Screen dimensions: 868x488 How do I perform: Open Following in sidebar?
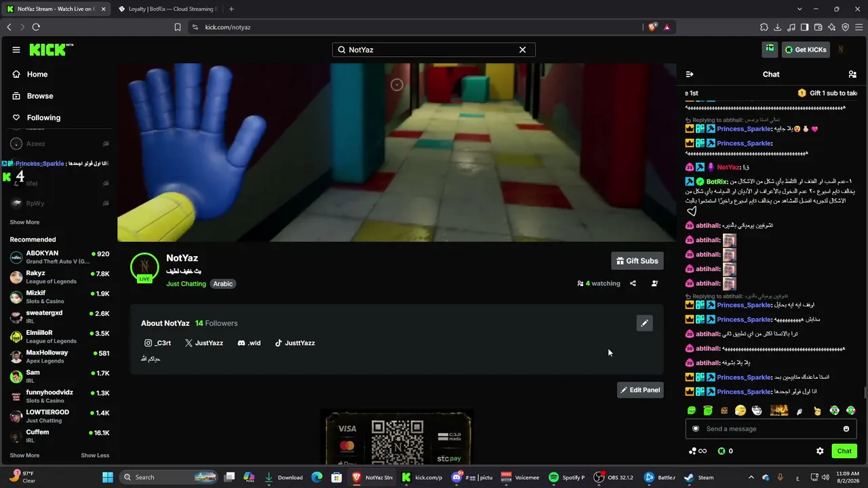[x=43, y=118]
